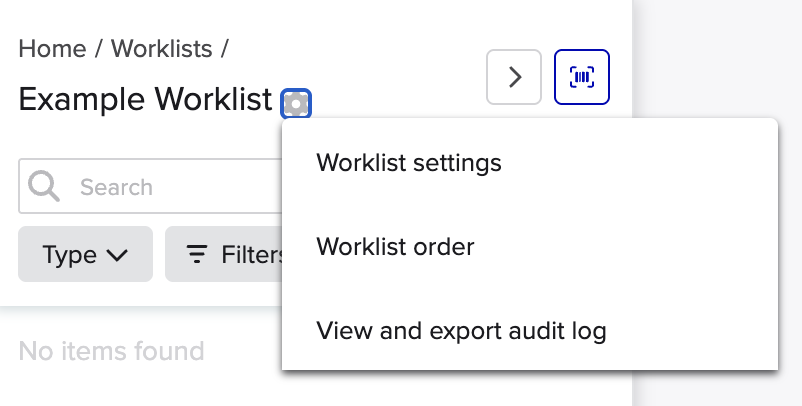Click the barcode scanner icon button

[582, 77]
